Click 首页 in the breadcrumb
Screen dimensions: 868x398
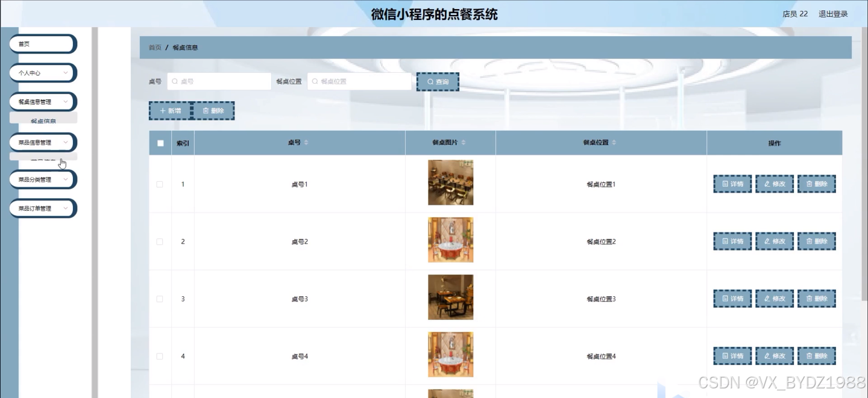[x=155, y=48]
